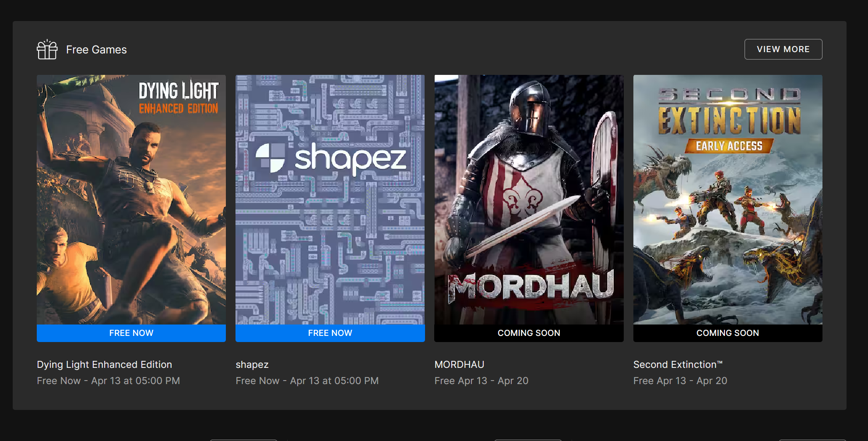868x441 pixels.
Task: Click Dying Light's 'Free Now - Apr 13' date text
Action: point(108,381)
